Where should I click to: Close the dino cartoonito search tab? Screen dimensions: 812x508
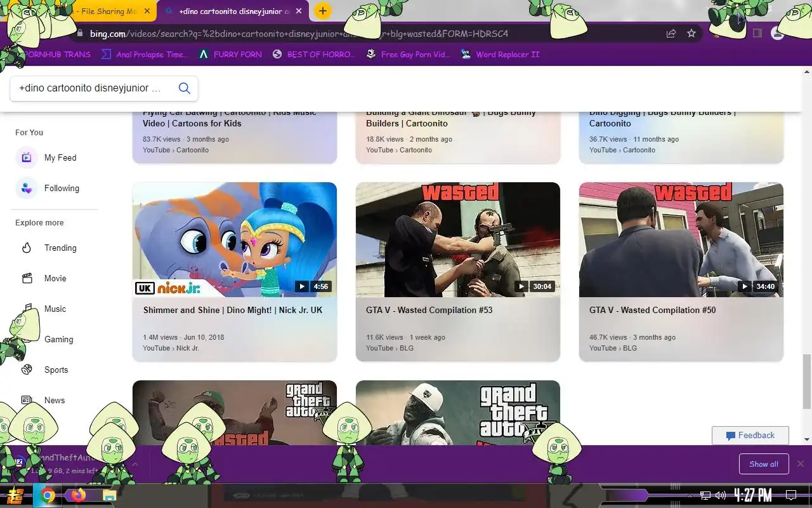[x=300, y=11]
